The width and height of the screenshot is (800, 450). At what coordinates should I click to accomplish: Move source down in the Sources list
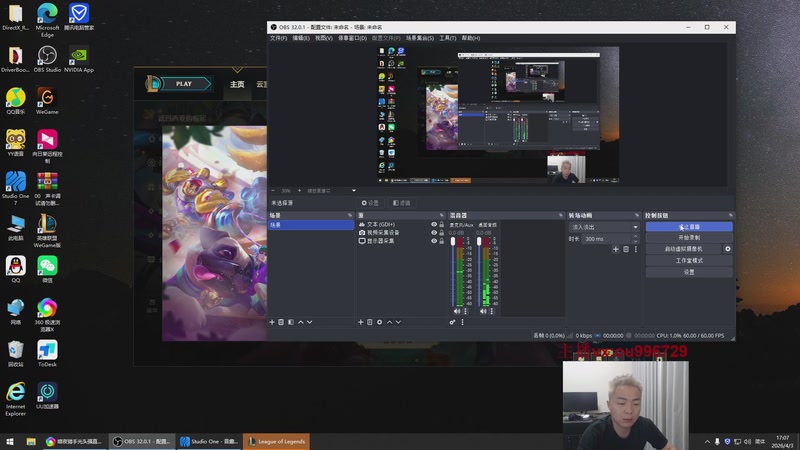398,322
